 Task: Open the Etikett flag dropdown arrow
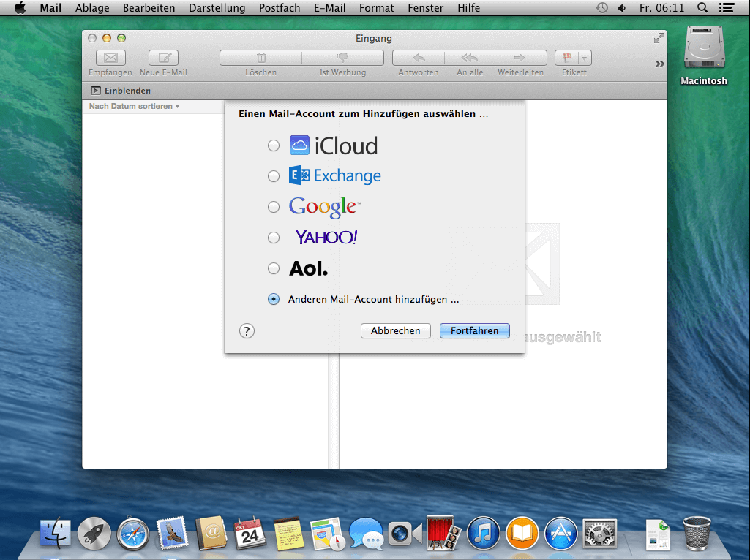click(585, 58)
